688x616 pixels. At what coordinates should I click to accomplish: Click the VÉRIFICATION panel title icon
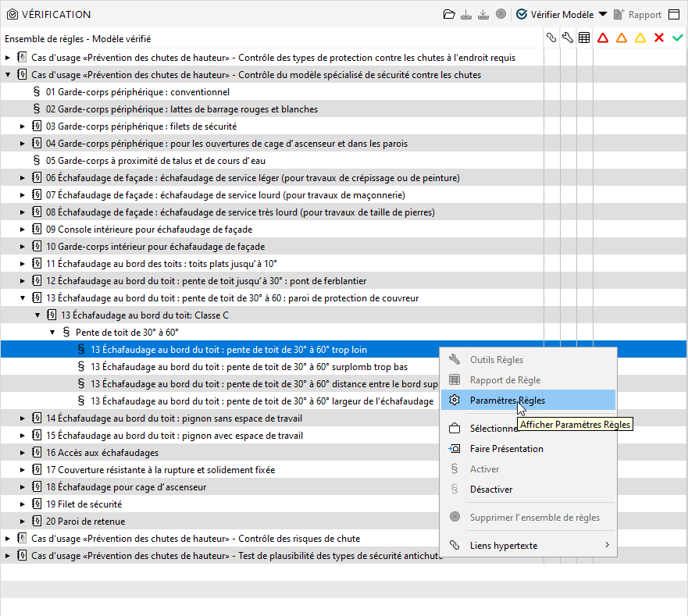pos(12,15)
